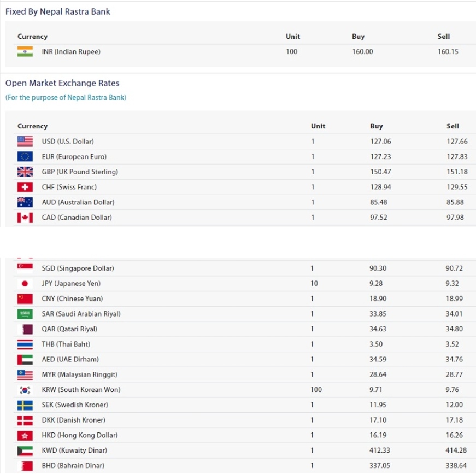This screenshot has width=476, height=474.
Task: Click the Danish flag icon for DKK
Action: click(x=25, y=420)
